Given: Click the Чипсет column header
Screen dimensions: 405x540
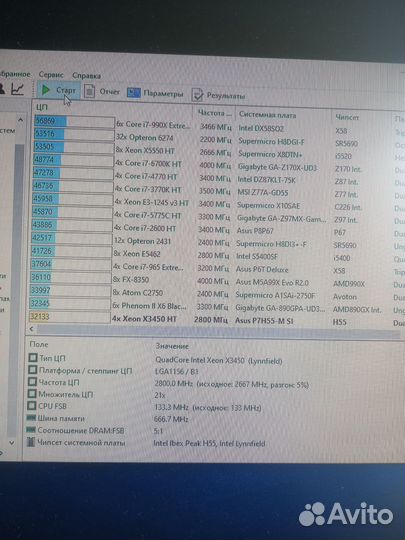Looking at the screenshot, I should point(347,117).
